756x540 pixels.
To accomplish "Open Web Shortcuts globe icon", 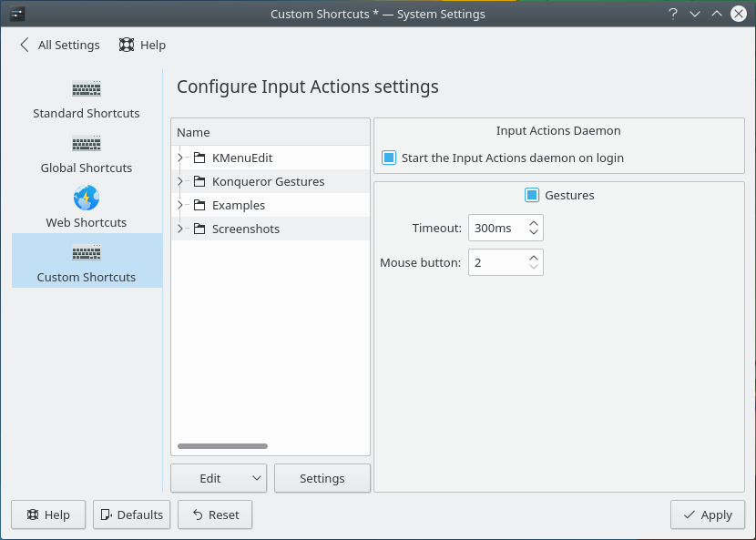I will point(87,199).
